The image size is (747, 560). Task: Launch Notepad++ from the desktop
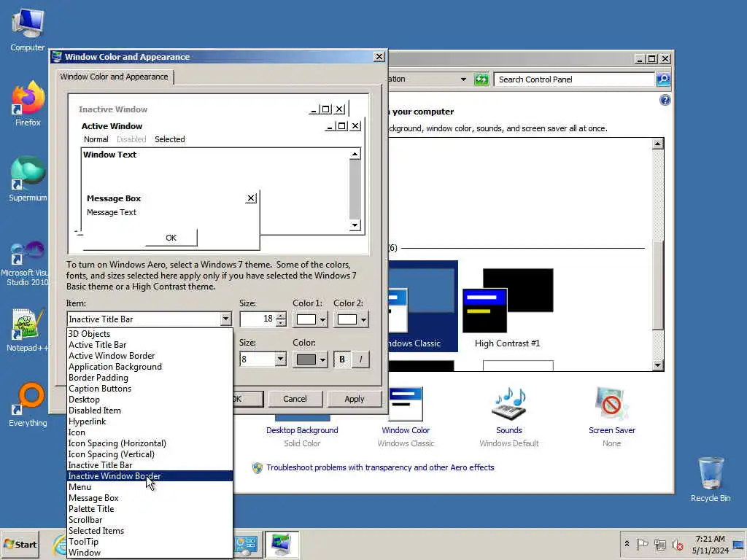(x=28, y=330)
